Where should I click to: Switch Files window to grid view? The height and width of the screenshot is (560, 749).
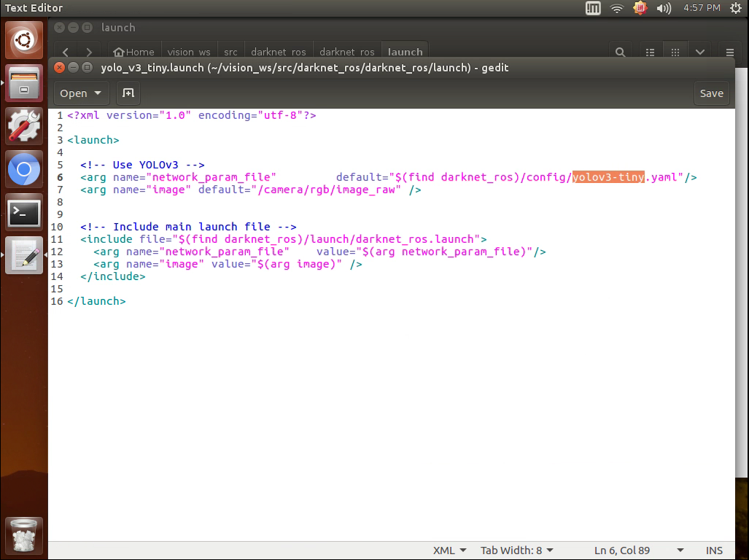(x=675, y=52)
